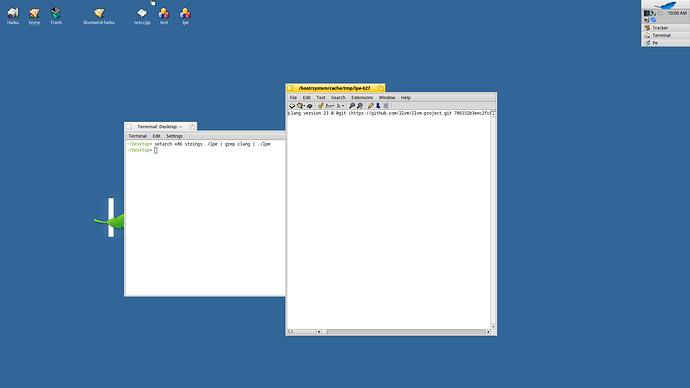This screenshot has width=690, height=388.
Task: Click the Save icon in Pe toolbar
Action: 310,106
